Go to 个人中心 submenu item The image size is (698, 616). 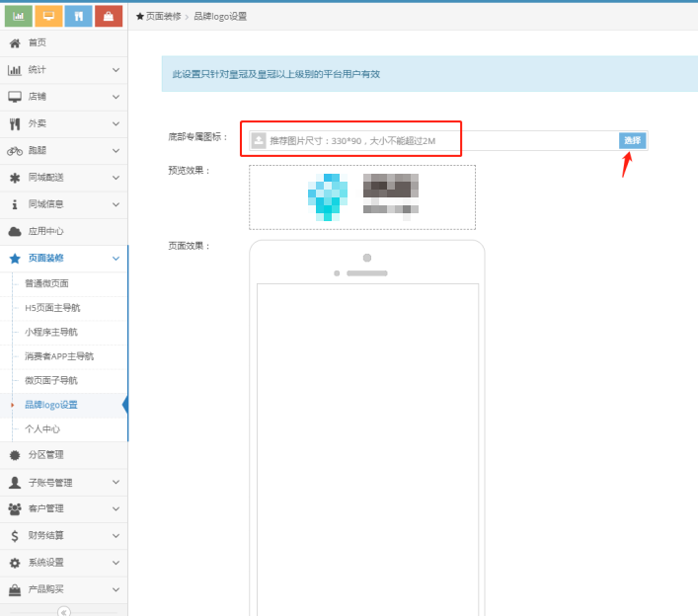pyautogui.click(x=42, y=429)
